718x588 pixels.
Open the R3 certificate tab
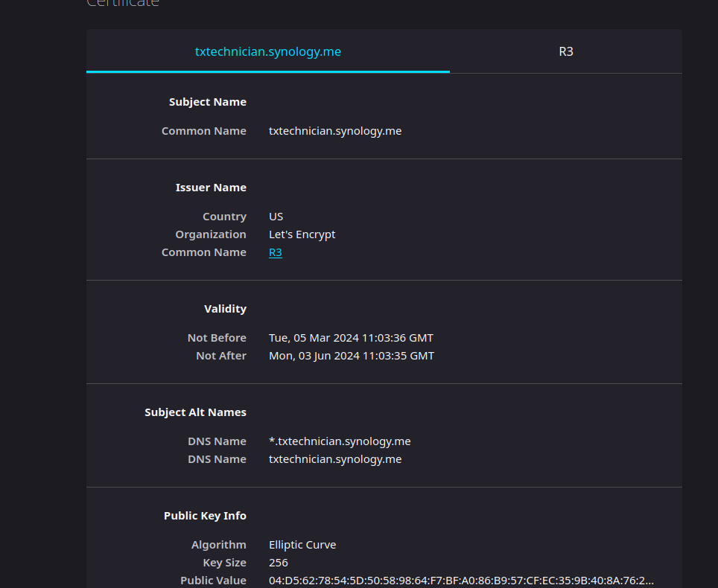click(566, 51)
